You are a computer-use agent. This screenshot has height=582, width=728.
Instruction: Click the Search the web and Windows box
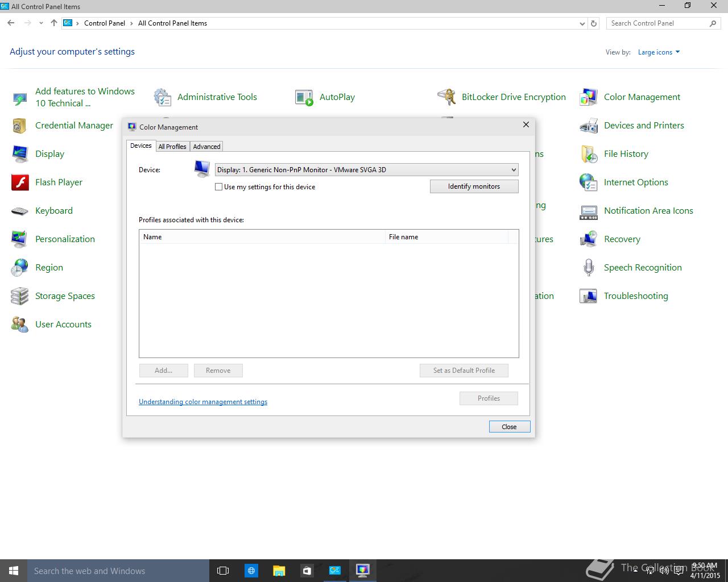click(118, 571)
